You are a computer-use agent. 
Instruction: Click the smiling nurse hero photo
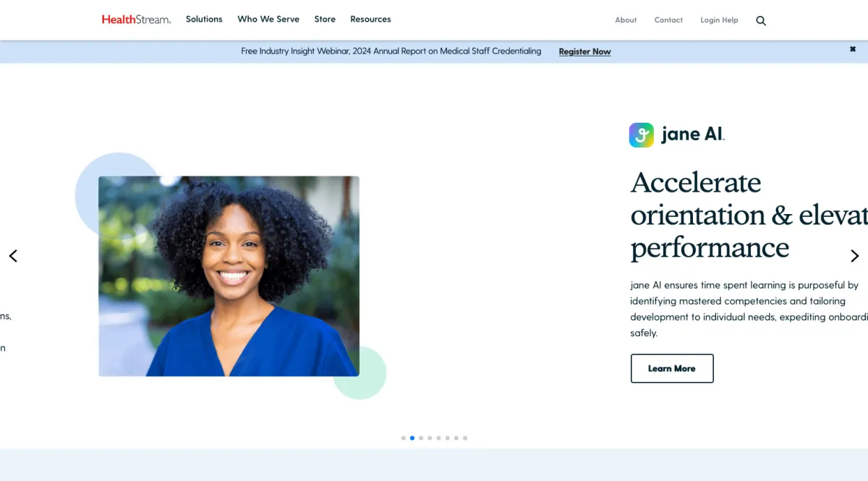click(229, 276)
